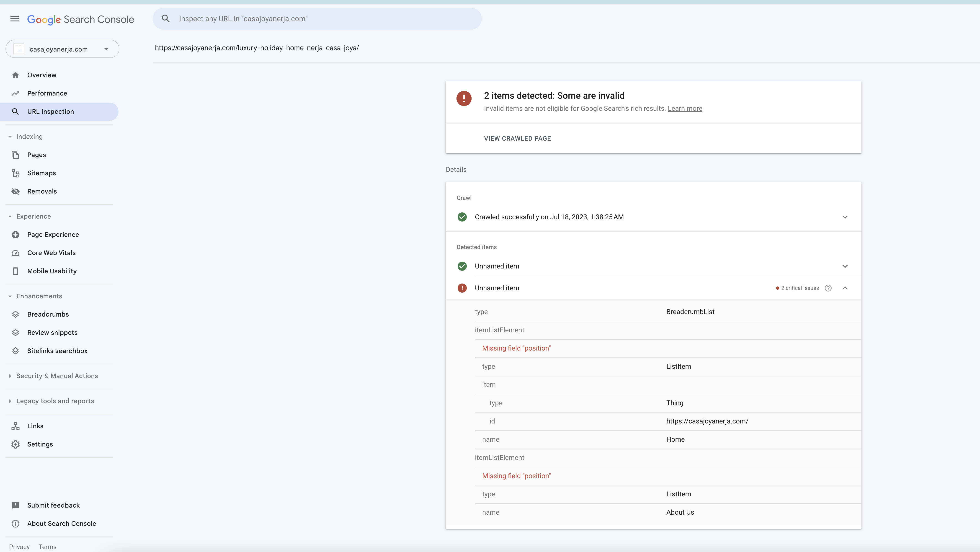This screenshot has width=980, height=552.
Task: Open the Sitemaps report
Action: pyautogui.click(x=59, y=173)
